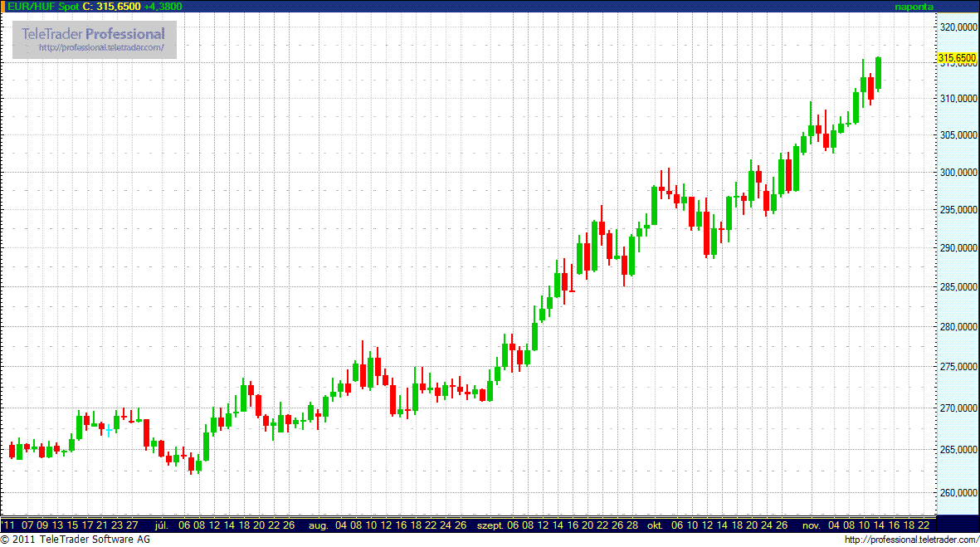Click the 'szept.' month label on time axis
The image size is (980, 547).
pyautogui.click(x=490, y=525)
